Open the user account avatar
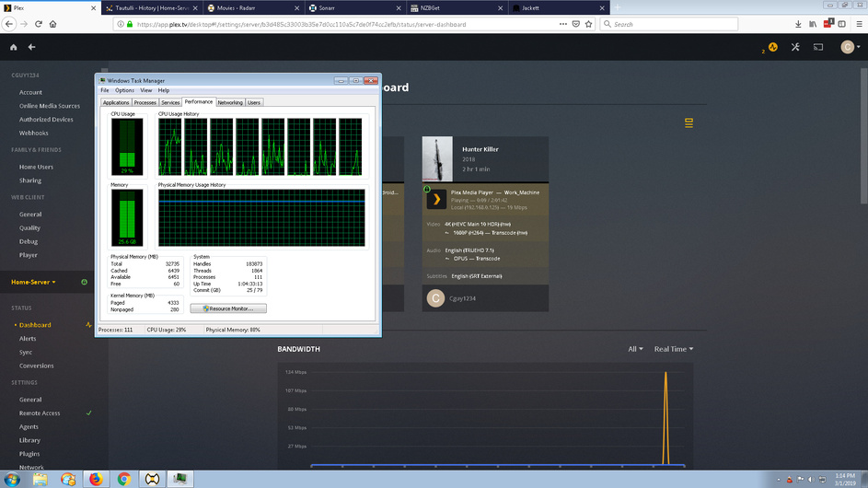Image resolution: width=868 pixels, height=488 pixels. coord(847,47)
